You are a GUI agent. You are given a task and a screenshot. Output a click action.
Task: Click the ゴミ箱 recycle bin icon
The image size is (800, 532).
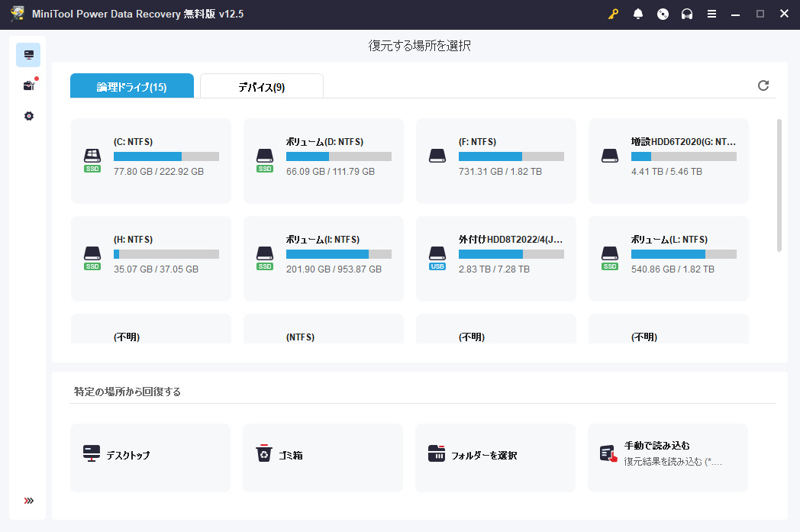(264, 453)
